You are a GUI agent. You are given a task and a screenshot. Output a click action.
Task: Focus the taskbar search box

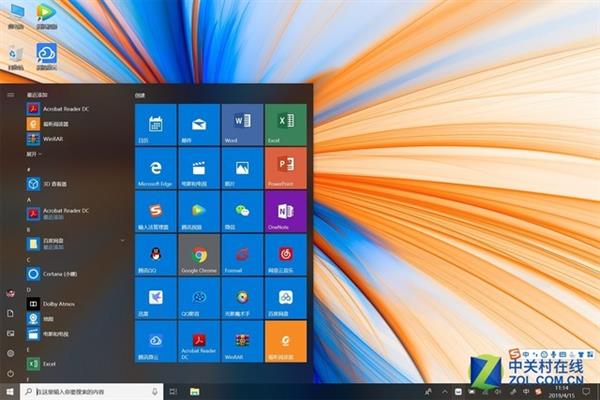tap(92, 392)
